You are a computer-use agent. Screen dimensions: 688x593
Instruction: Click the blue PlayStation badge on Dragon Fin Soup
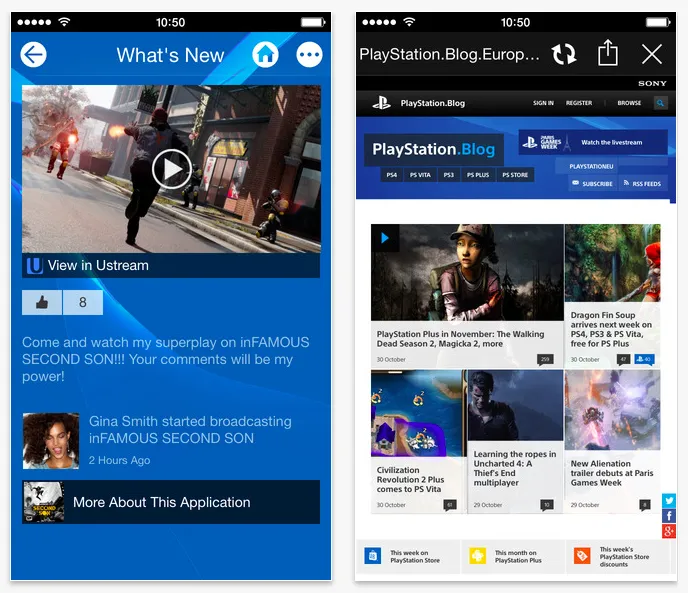pos(644,359)
